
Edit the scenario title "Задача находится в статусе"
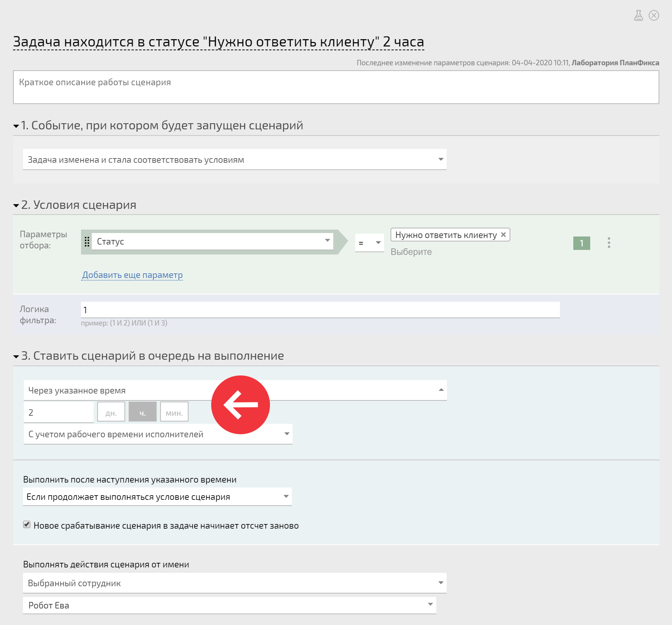click(x=218, y=41)
